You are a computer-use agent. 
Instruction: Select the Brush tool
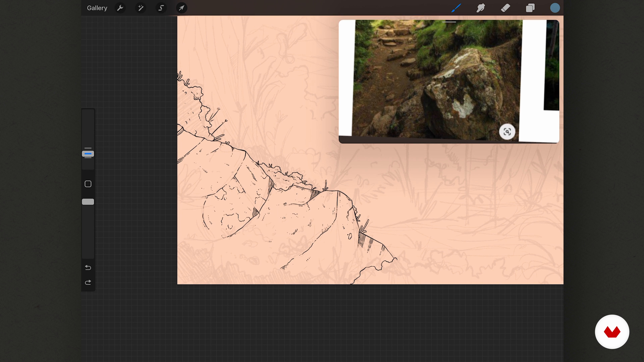click(x=456, y=8)
